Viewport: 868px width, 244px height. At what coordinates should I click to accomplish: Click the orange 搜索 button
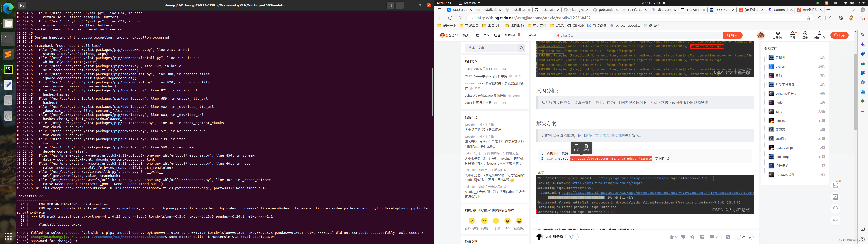tap(732, 35)
